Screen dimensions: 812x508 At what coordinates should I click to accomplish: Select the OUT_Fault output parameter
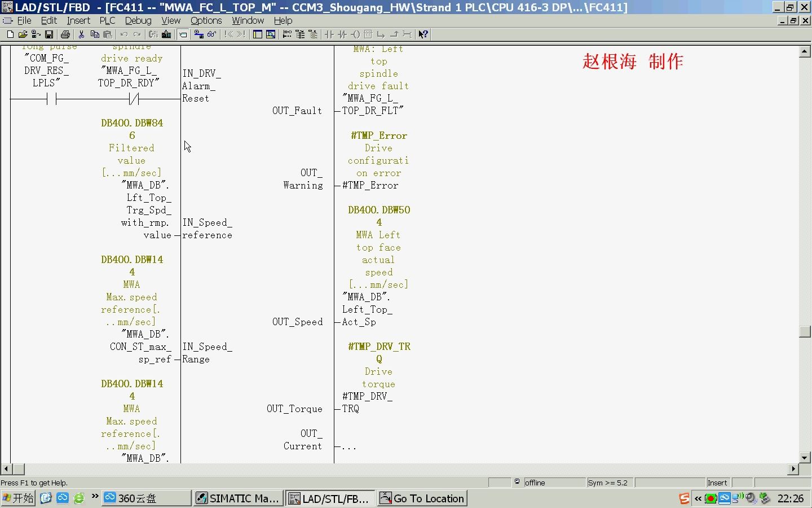297,111
